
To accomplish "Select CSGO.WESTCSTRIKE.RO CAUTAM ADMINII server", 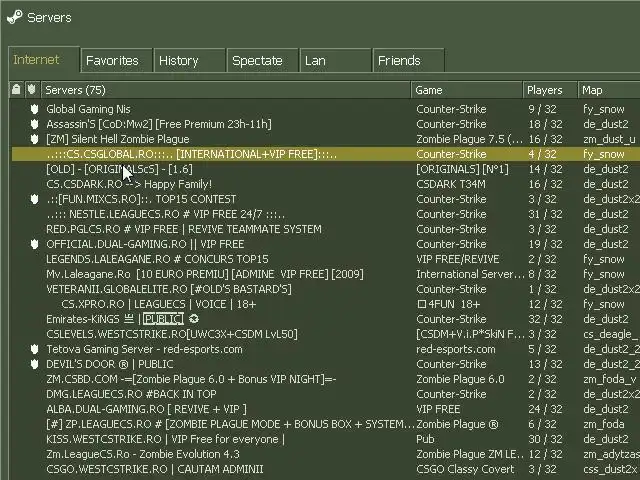I will point(326,469).
